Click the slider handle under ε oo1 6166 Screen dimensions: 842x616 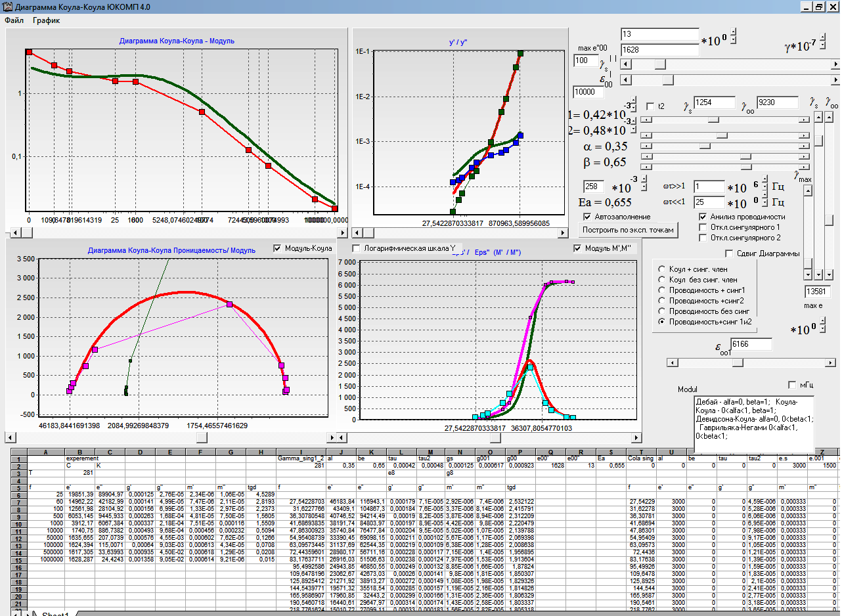(737, 362)
